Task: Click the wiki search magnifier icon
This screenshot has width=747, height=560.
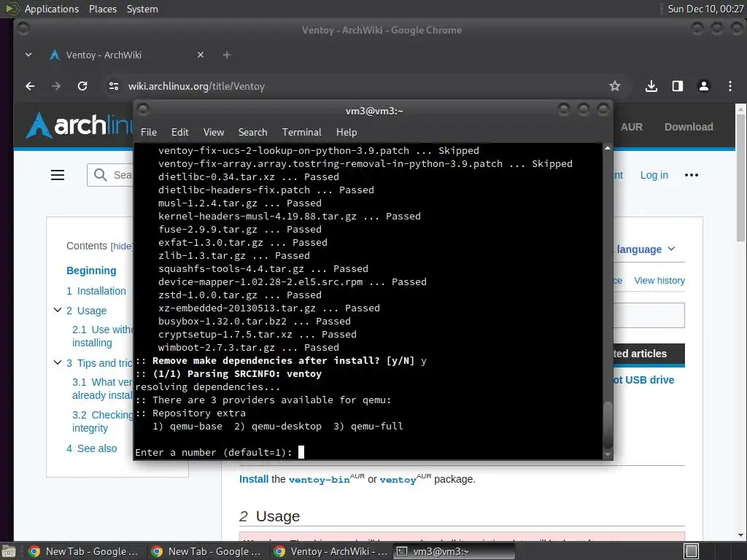Action: click(100, 175)
